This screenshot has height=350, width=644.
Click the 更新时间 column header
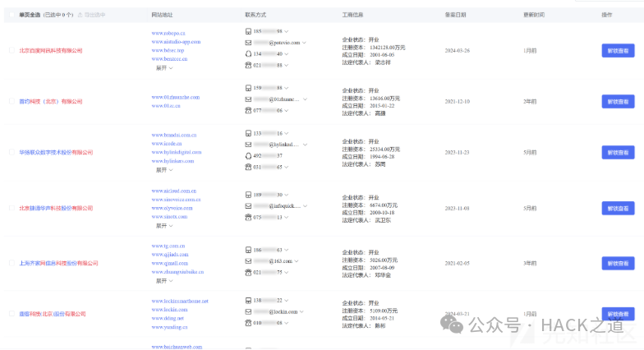click(534, 15)
